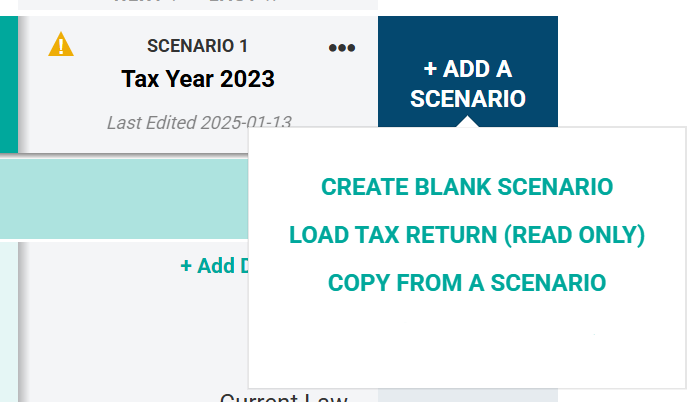The height and width of the screenshot is (402, 700).
Task: Click the plus symbol beside the Add link
Action: click(186, 265)
